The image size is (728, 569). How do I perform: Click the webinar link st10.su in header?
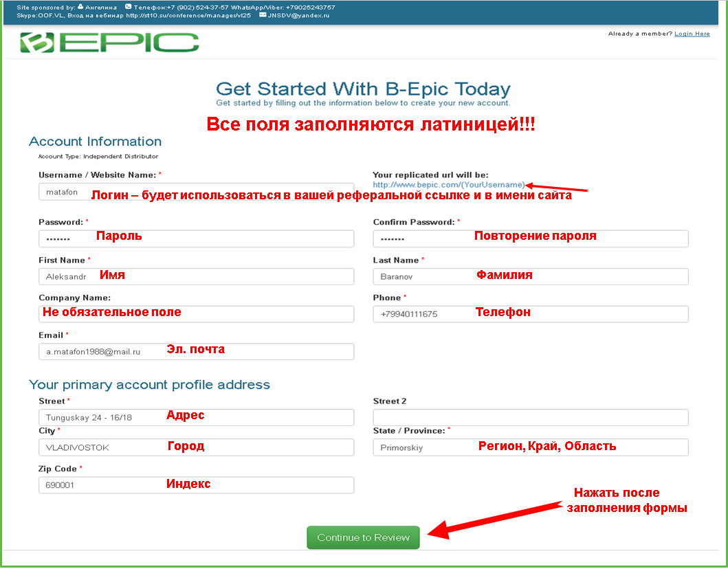coord(188,15)
